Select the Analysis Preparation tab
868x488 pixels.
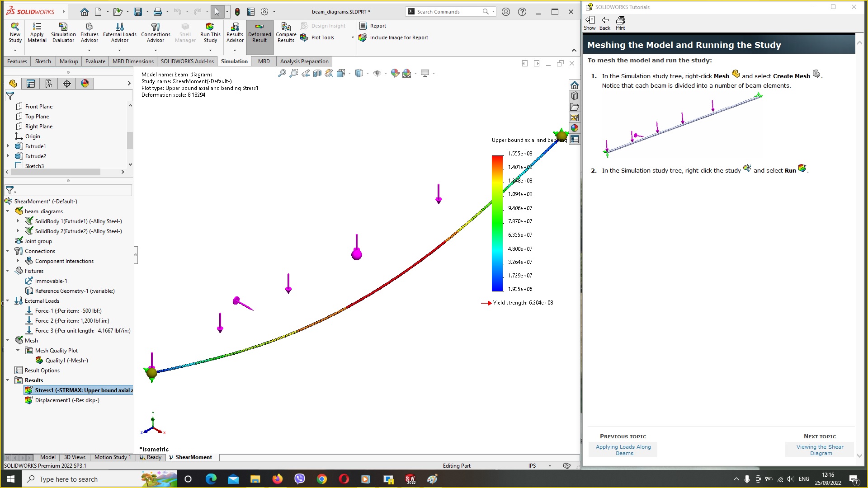pyautogui.click(x=305, y=61)
